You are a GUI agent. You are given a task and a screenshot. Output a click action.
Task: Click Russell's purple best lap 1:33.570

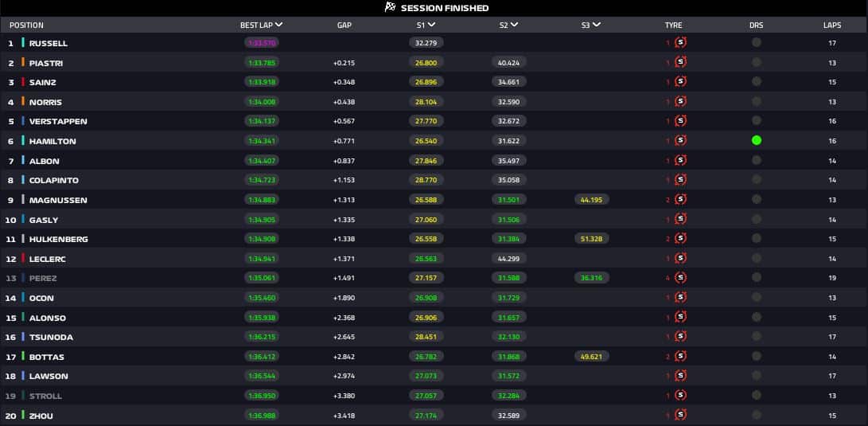pos(261,43)
